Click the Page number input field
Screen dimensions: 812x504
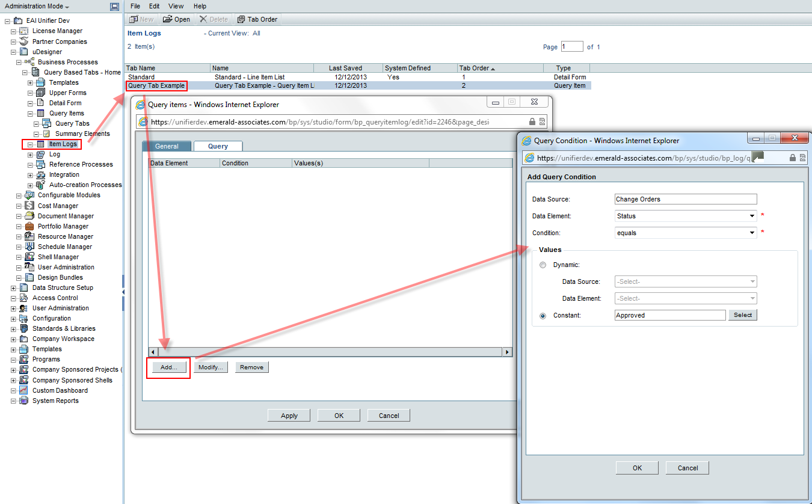tap(572, 47)
